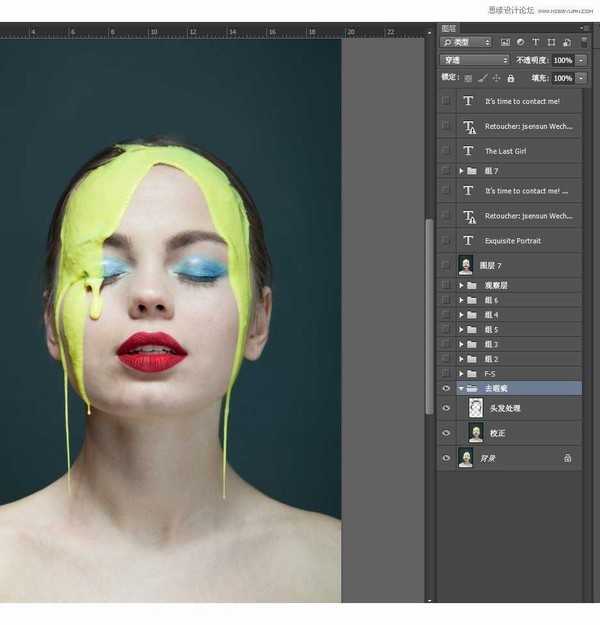This screenshot has width=600, height=625.
Task: Expand the 观察层 group folder
Action: (x=461, y=285)
